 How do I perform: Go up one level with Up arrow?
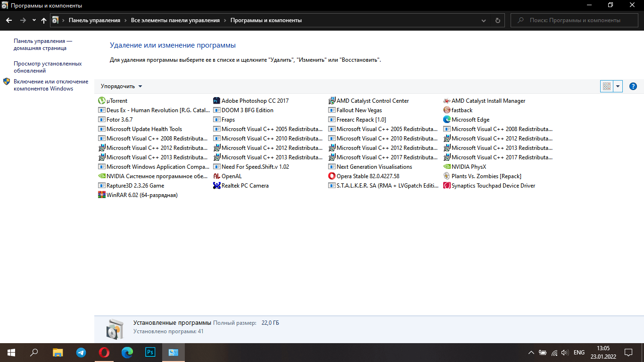coord(44,20)
